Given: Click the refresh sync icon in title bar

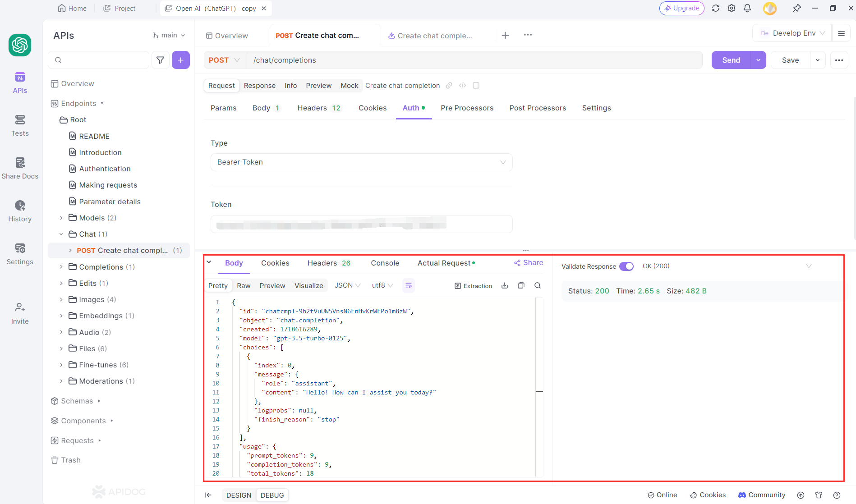Looking at the screenshot, I should pyautogui.click(x=716, y=8).
